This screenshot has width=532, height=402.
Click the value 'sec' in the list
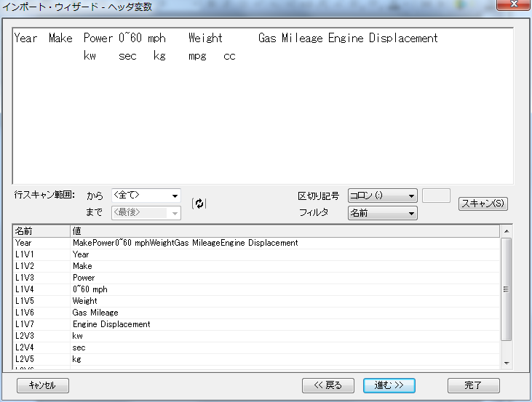(79, 347)
